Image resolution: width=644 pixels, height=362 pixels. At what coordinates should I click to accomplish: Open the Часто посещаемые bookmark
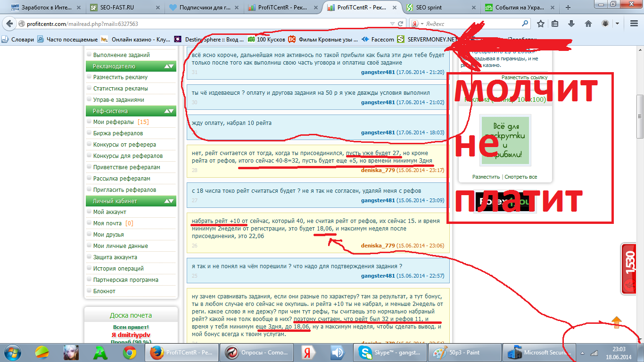(67, 40)
